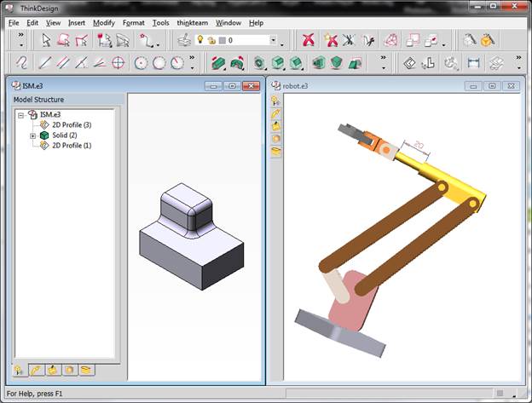Switch to first model structure bottom tab
The height and width of the screenshot is (403, 532).
(20, 370)
